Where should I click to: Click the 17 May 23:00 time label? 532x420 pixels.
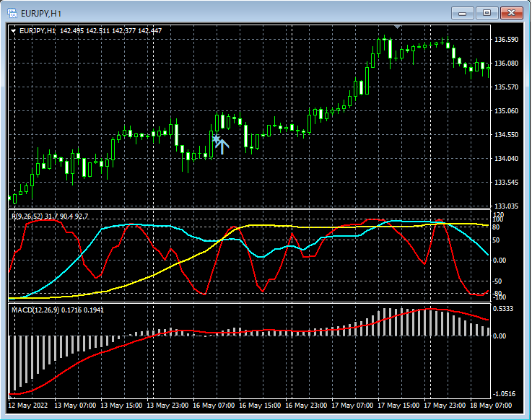(x=445, y=406)
